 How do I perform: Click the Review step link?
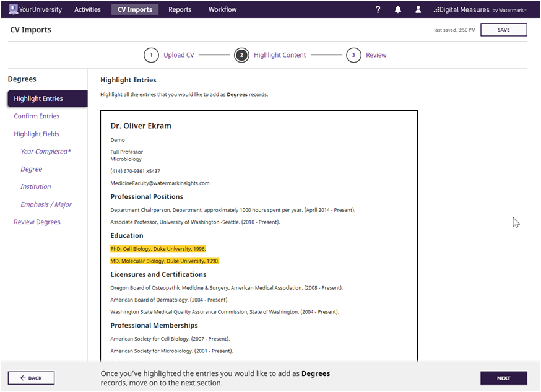(x=376, y=55)
